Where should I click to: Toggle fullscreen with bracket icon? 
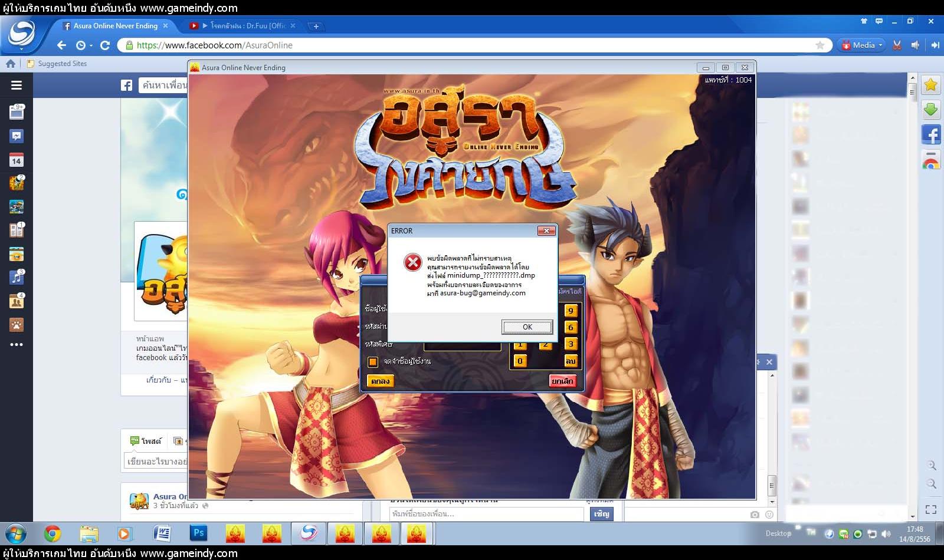click(x=931, y=509)
